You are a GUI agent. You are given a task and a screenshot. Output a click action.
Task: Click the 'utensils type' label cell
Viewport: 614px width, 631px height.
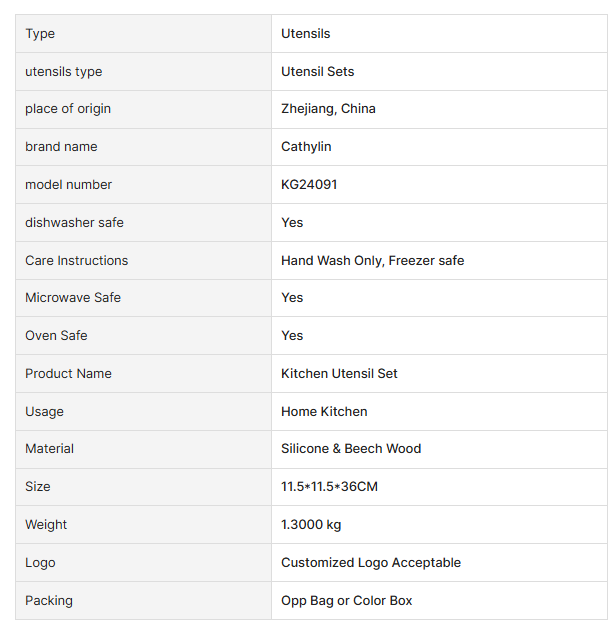click(x=64, y=72)
